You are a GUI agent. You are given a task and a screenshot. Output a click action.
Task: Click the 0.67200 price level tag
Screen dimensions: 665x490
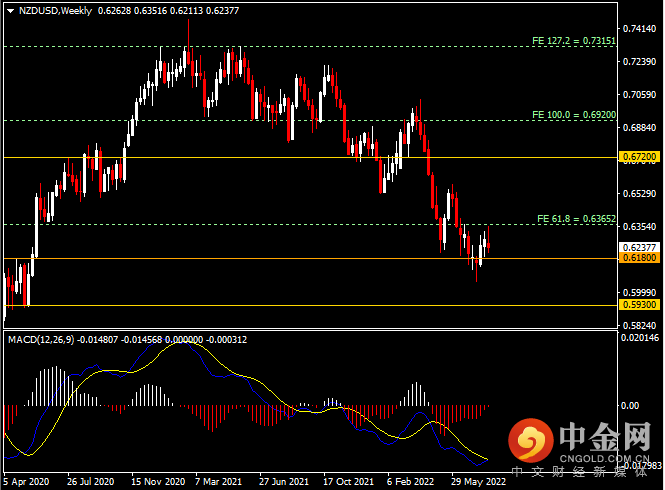(640, 157)
